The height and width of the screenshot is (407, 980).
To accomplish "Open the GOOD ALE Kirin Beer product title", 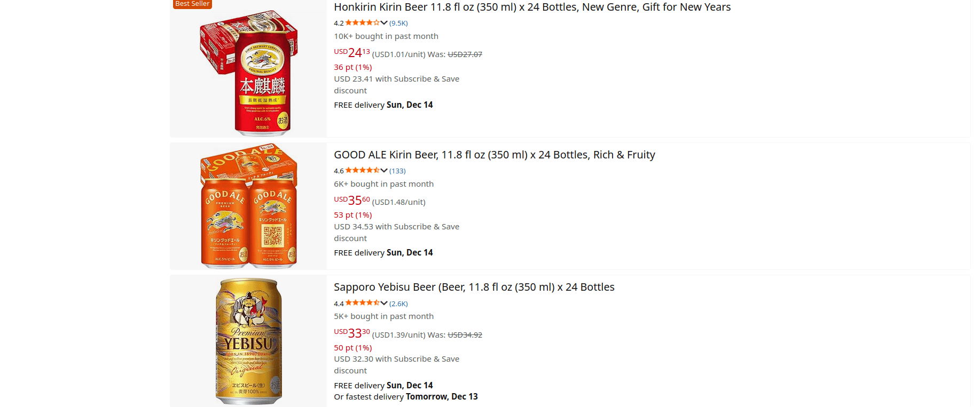I will (494, 155).
